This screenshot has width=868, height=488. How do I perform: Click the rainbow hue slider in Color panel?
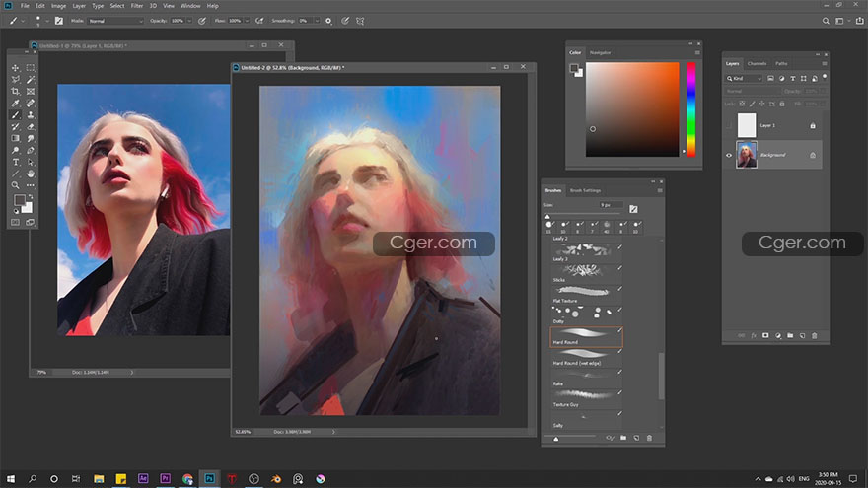click(x=690, y=109)
